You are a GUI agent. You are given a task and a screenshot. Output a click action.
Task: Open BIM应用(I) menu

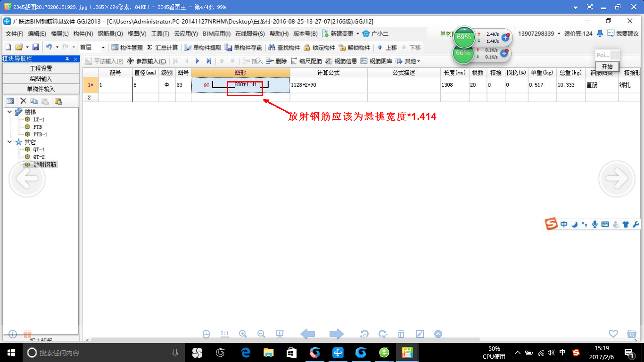pyautogui.click(x=216, y=34)
